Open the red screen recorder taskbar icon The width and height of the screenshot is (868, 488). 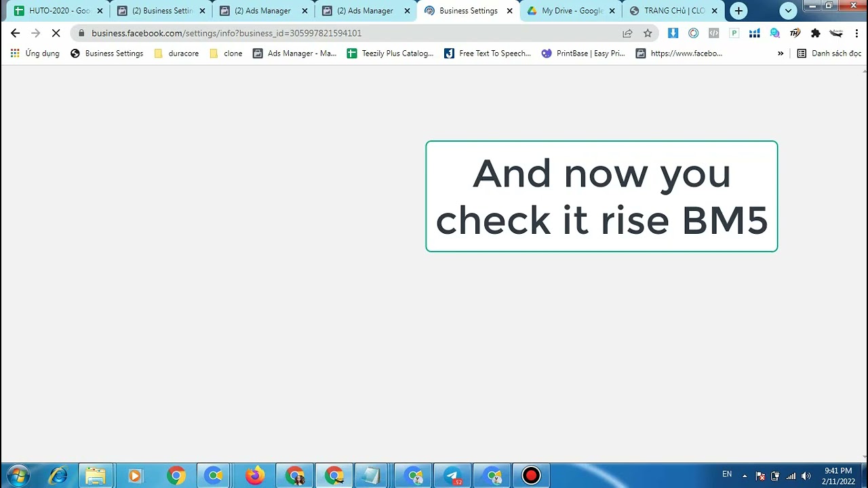click(531, 476)
